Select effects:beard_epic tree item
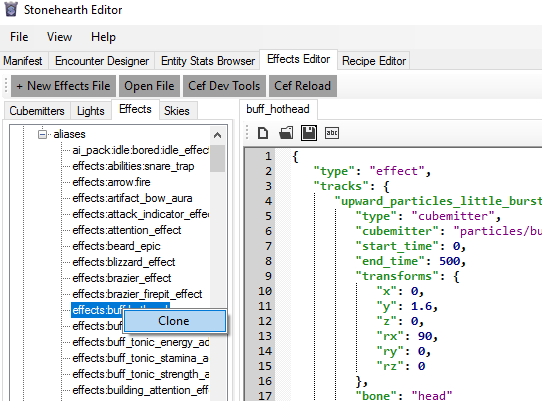 point(116,246)
